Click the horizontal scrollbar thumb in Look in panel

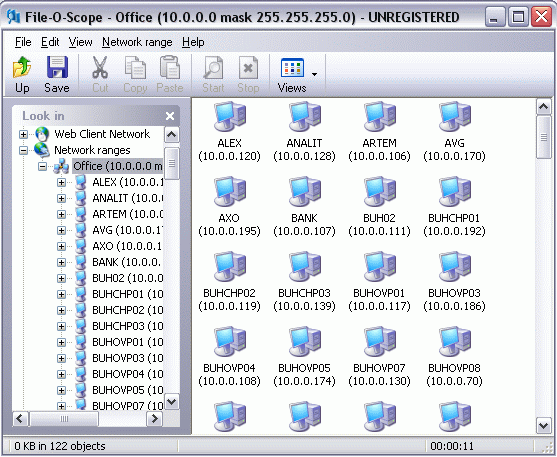pos(64,419)
